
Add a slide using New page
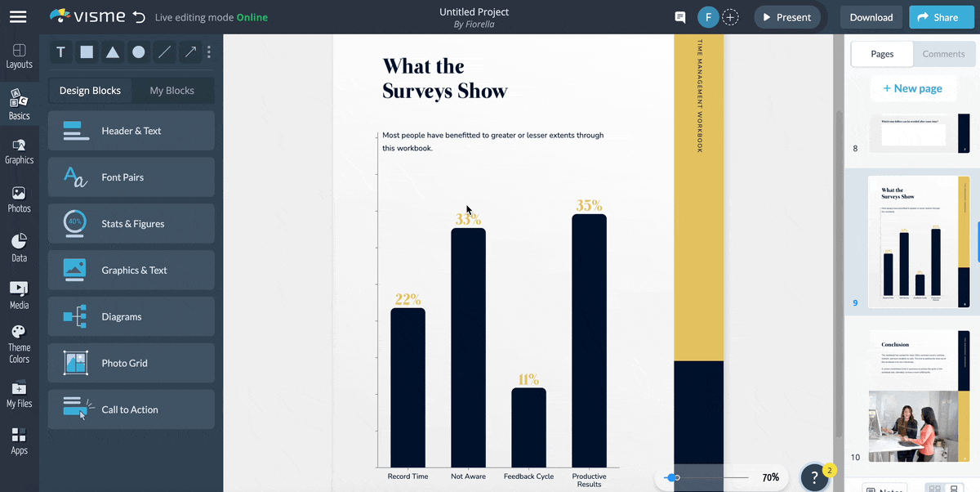(914, 87)
